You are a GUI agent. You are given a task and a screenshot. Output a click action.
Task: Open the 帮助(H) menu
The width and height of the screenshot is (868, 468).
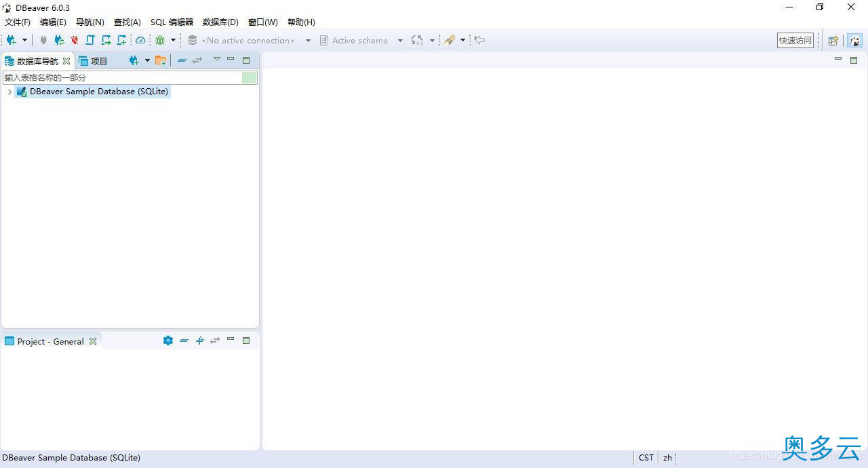click(301, 22)
